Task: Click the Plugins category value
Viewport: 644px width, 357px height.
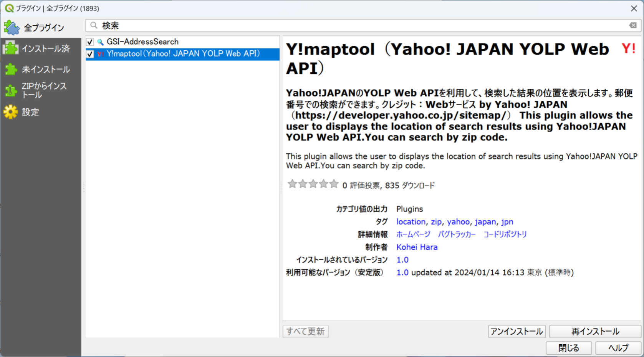Action: [x=409, y=209]
